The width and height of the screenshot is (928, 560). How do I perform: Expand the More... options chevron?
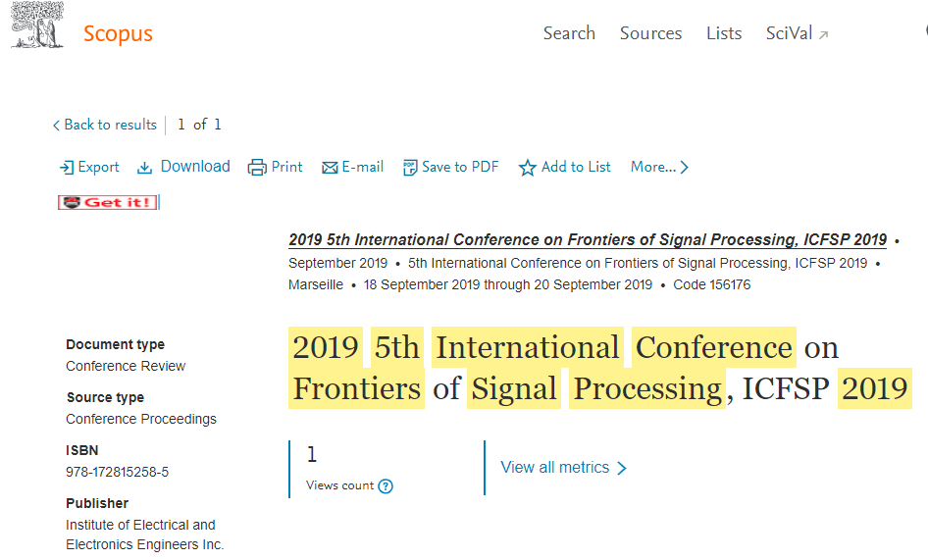[684, 168]
